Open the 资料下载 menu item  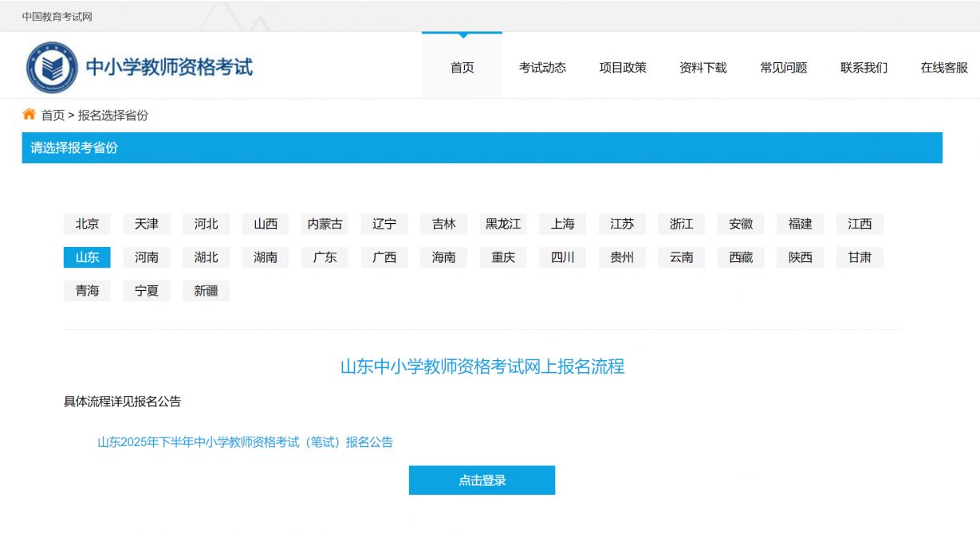coord(703,68)
